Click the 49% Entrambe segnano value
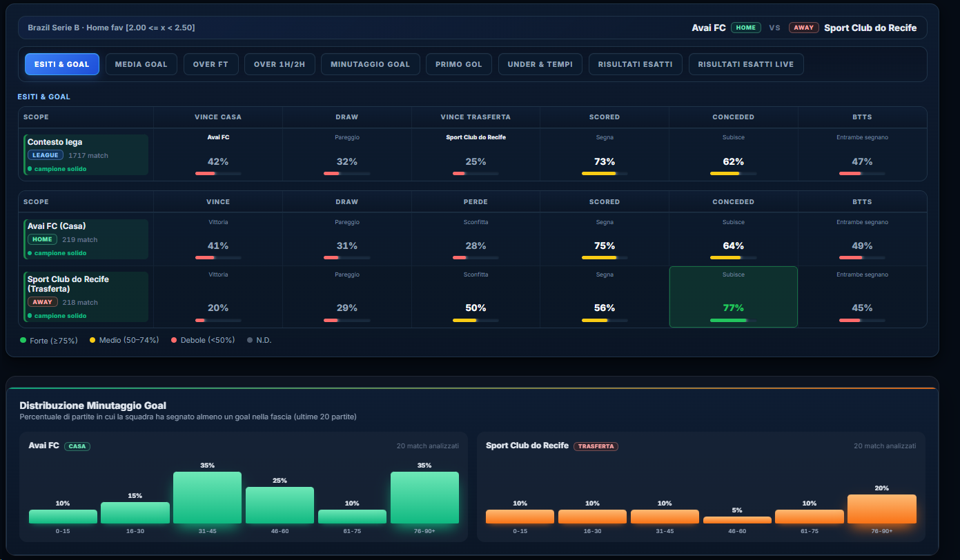The height and width of the screenshot is (560, 960). click(862, 246)
